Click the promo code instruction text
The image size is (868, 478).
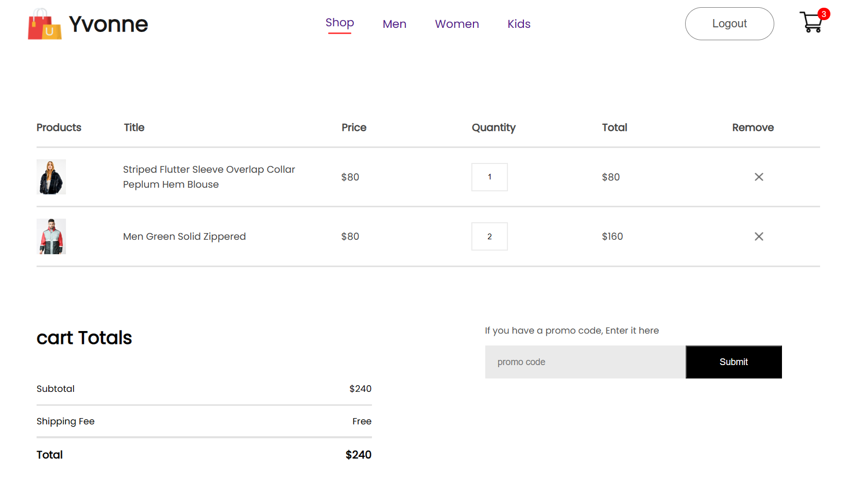tap(572, 331)
